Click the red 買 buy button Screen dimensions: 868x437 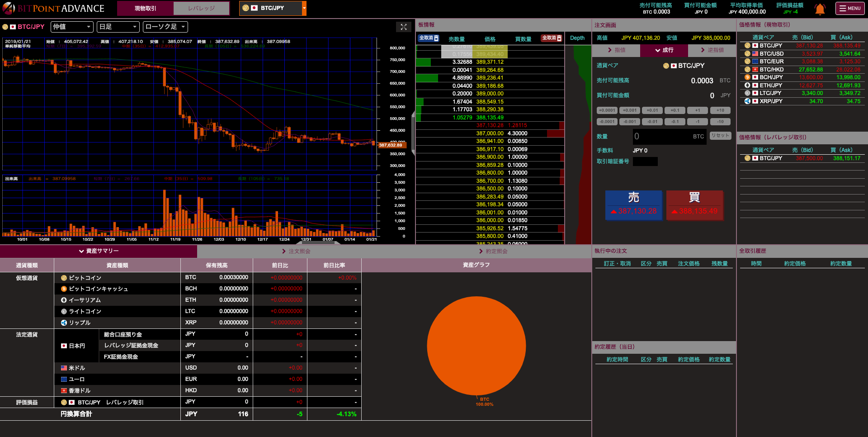click(694, 205)
